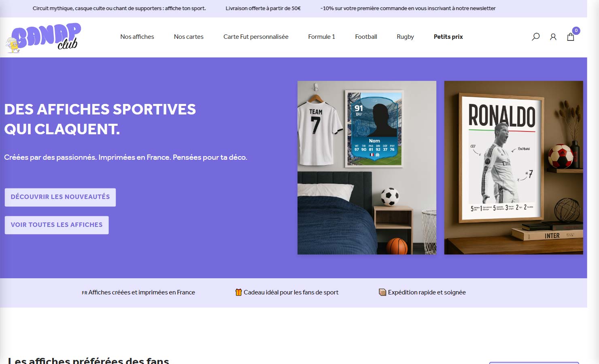The width and height of the screenshot is (599, 364).
Task: Open the user account icon
Action: pos(553,37)
